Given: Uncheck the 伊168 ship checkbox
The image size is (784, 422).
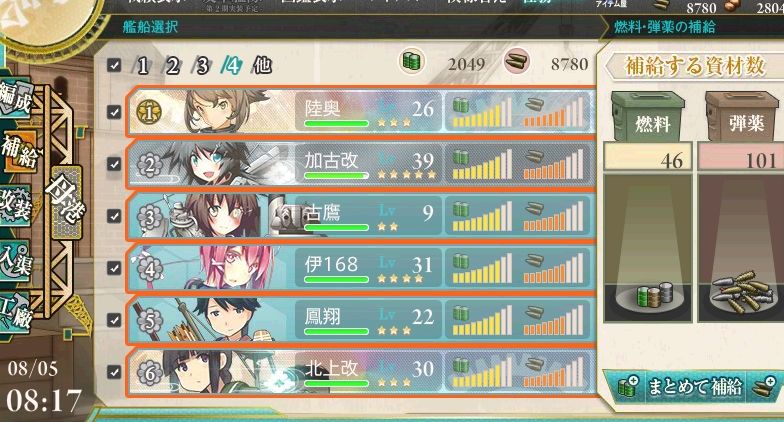Looking at the screenshot, I should point(114,268).
